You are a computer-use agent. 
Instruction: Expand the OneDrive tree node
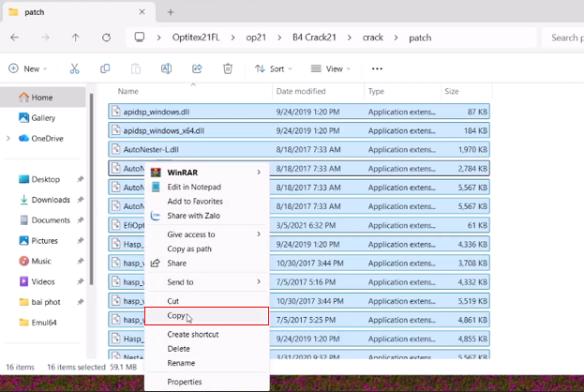coord(8,138)
